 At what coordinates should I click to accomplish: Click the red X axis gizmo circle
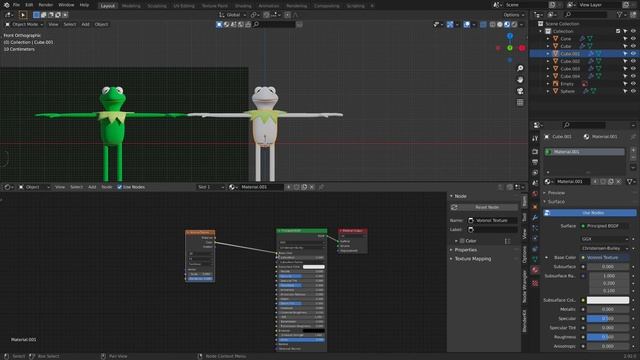click(x=522, y=48)
